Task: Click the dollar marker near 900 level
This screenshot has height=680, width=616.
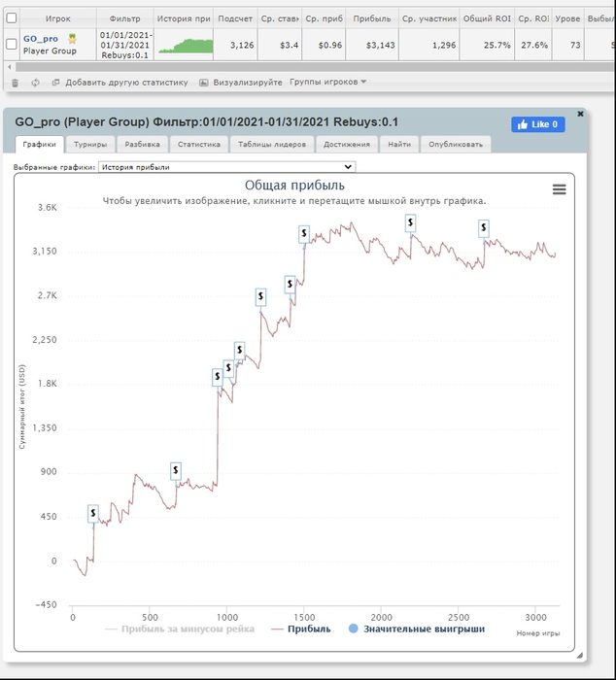Action: pyautogui.click(x=176, y=470)
